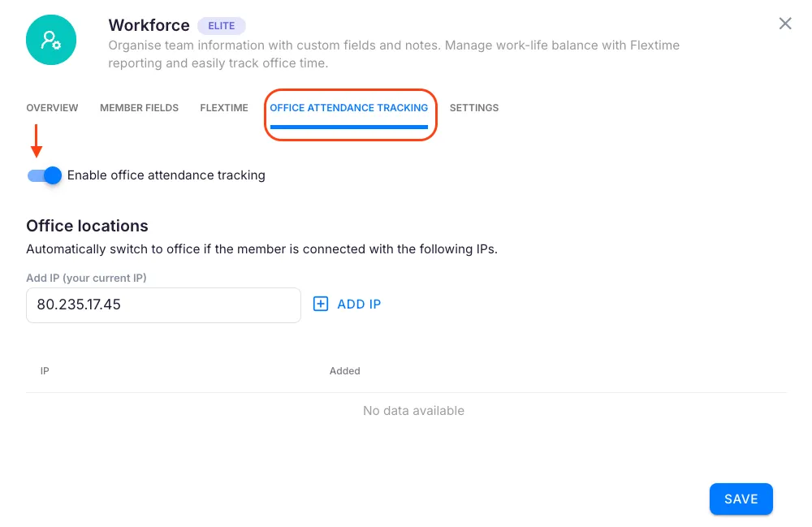Click the ELITE plan badge
The height and width of the screenshot is (527, 812).
pyautogui.click(x=221, y=26)
